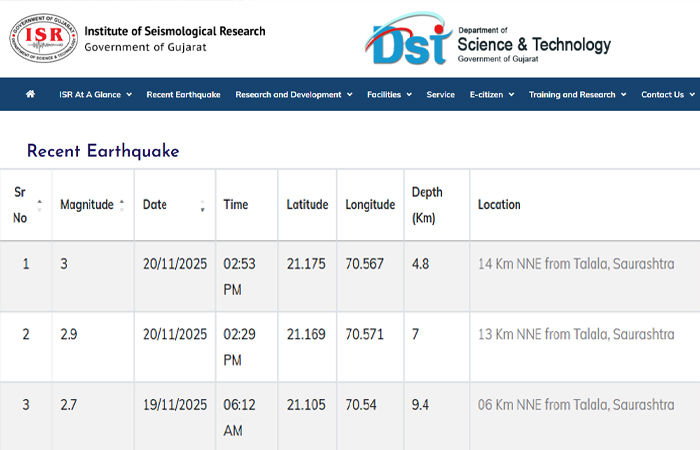This screenshot has width=700, height=450.
Task: Sort table by Magnitude column arrows
Action: (122, 205)
